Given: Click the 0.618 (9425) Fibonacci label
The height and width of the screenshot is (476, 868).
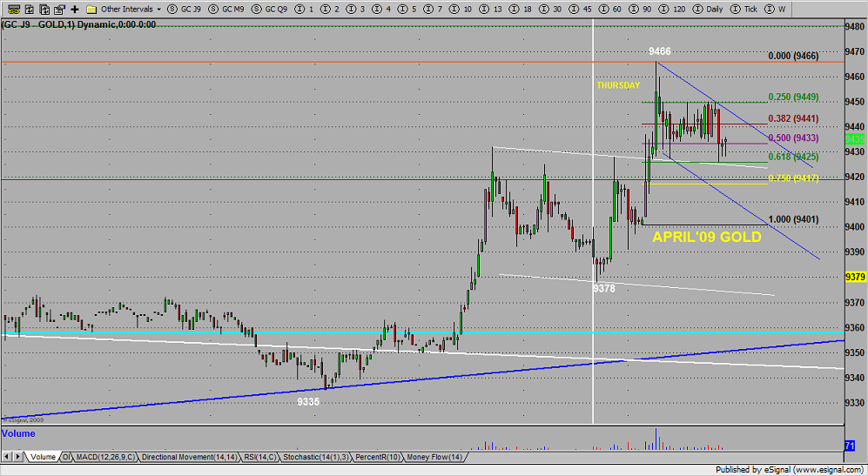Looking at the screenshot, I should (x=793, y=158).
